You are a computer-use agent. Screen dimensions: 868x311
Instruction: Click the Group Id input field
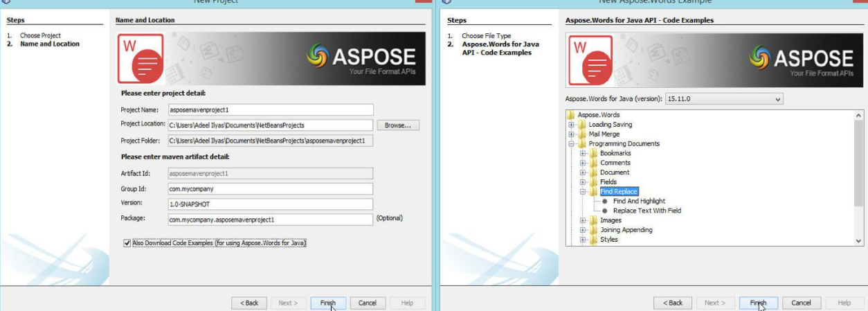pos(270,188)
